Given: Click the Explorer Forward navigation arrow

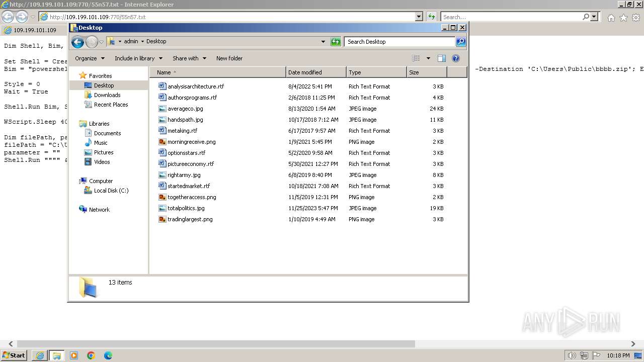Looking at the screenshot, I should click(x=92, y=42).
